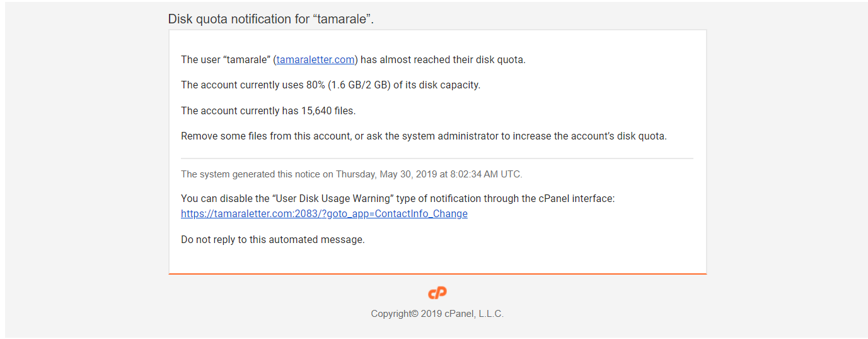868x339 pixels.
Task: Click the "15,640 files" sentence
Action: (x=269, y=111)
